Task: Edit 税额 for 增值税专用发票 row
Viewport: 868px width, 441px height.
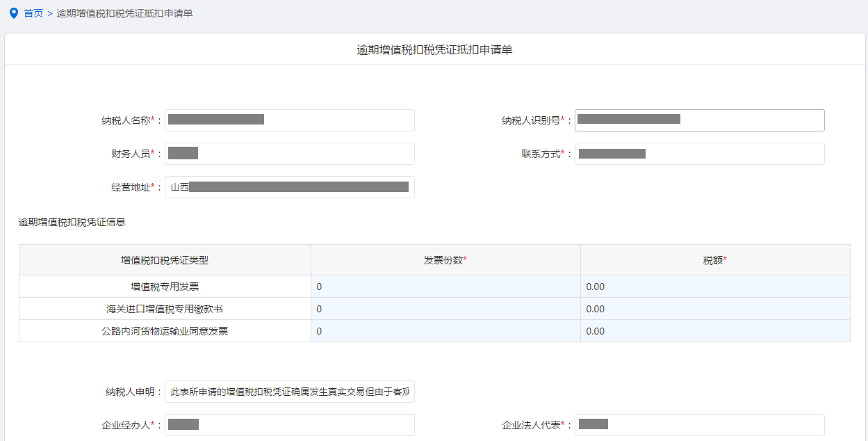Action: (x=715, y=287)
